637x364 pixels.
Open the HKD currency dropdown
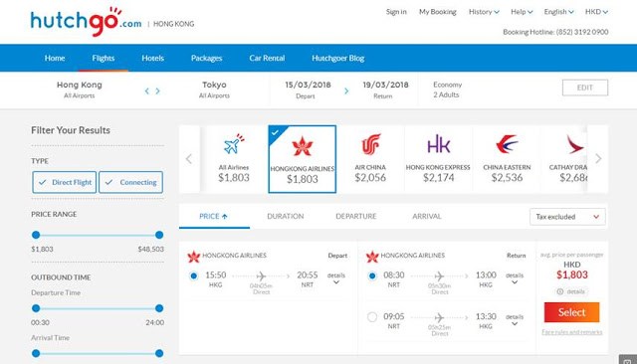click(x=596, y=12)
